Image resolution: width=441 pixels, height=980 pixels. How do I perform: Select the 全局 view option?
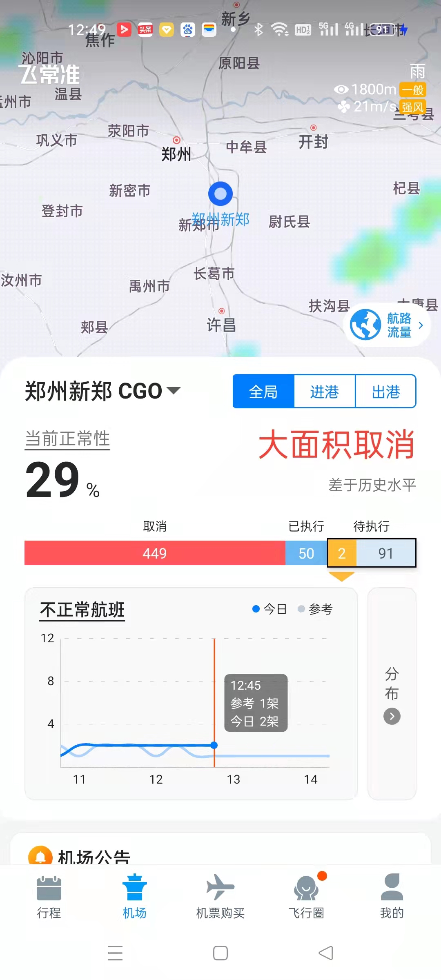263,392
